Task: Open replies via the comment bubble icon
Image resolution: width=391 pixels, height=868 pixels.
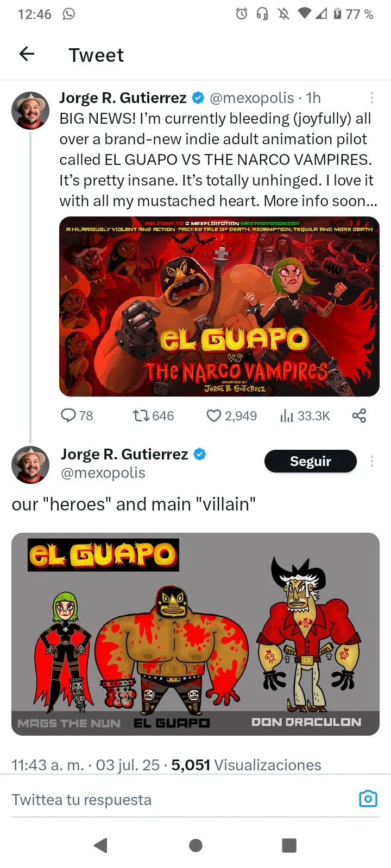Action: click(x=68, y=416)
